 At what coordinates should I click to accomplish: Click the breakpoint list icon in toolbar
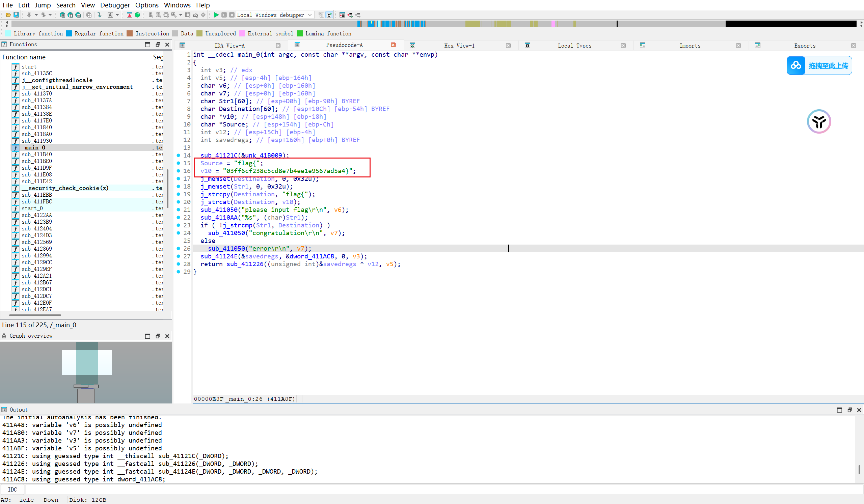[x=342, y=15]
